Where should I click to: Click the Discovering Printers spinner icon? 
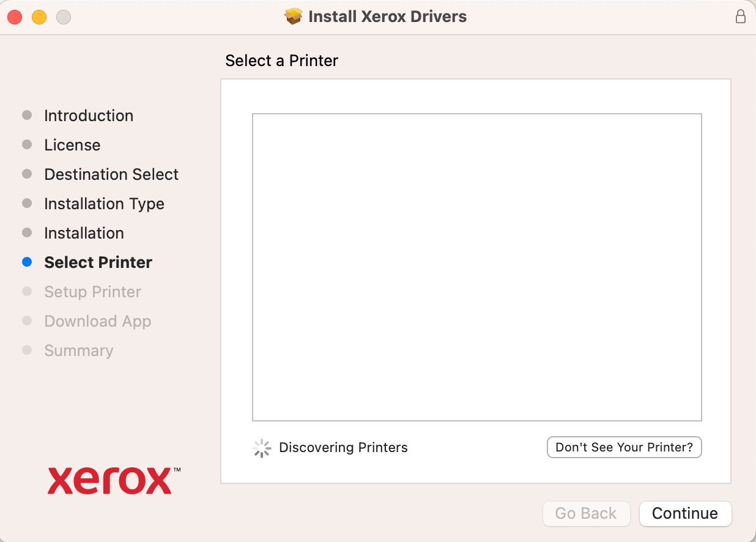(x=262, y=448)
